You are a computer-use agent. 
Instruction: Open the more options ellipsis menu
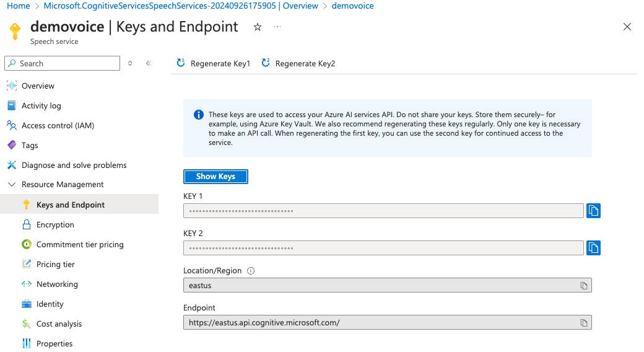click(x=277, y=27)
